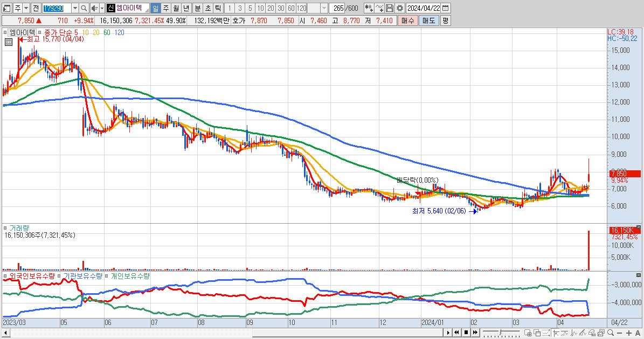This screenshot has height=339, width=644.
Task: Click the speaker sound icon
Action: pyautogui.click(x=94, y=8)
